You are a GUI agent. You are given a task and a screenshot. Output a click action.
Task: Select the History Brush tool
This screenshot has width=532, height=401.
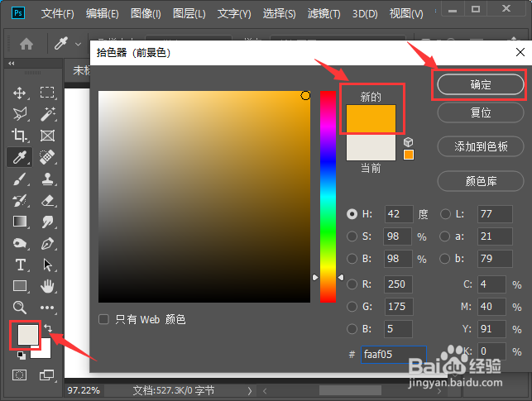point(19,200)
